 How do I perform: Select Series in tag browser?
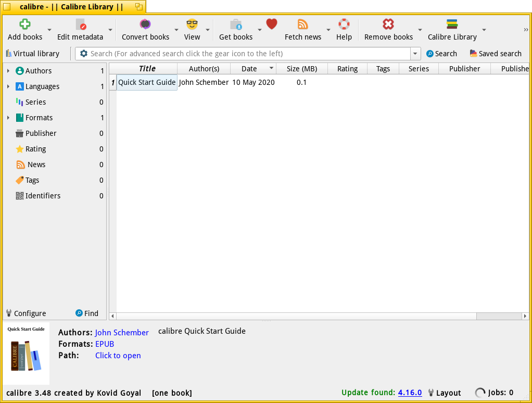[x=35, y=102]
